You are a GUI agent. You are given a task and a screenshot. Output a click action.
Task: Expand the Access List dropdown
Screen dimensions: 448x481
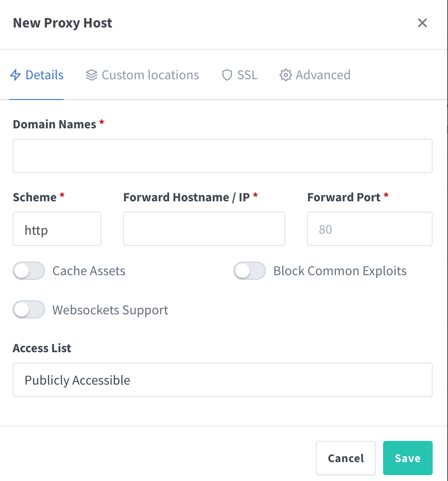pyautogui.click(x=223, y=380)
